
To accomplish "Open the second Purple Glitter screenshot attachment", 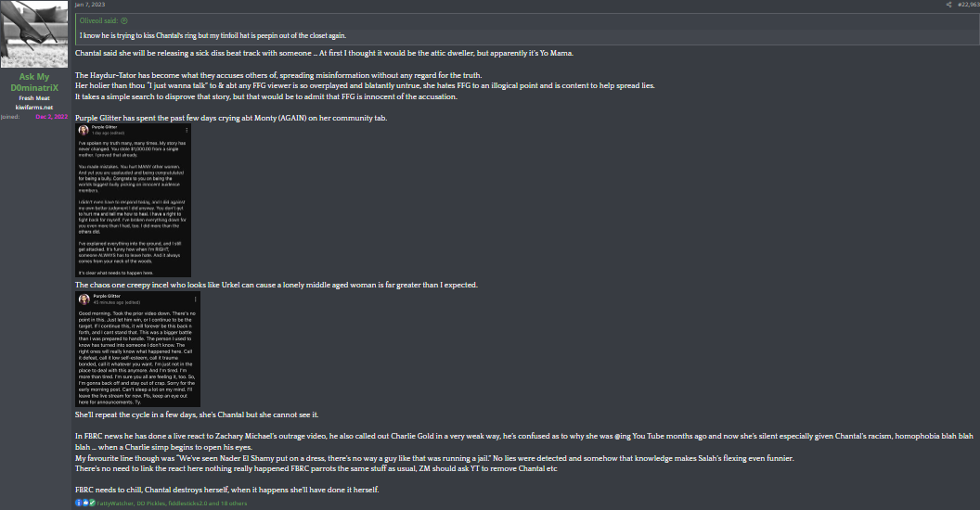I will tap(137, 349).
